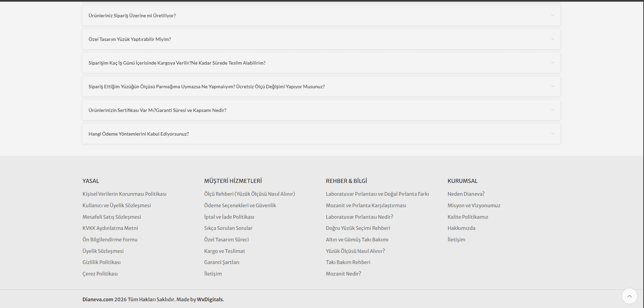Open Laboratuvar Pırlantası Nedir? link
The height and width of the screenshot is (308, 644).
coord(359,217)
